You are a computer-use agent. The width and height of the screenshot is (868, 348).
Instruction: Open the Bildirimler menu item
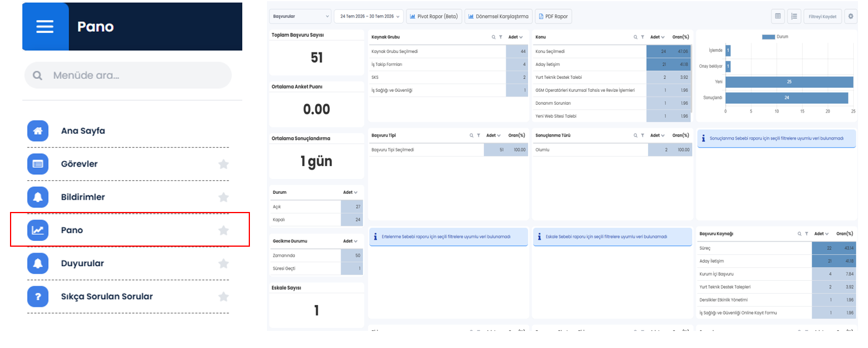128,197
